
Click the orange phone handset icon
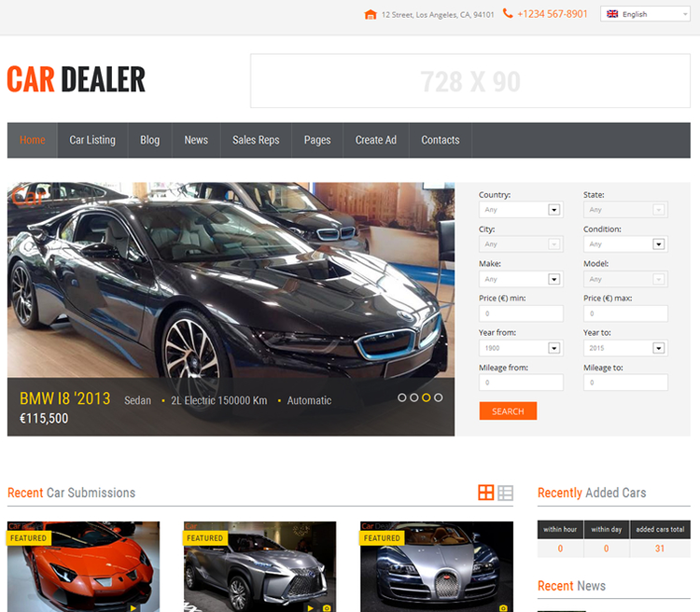(x=508, y=13)
